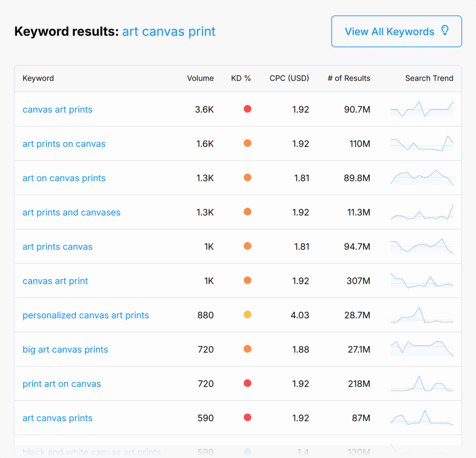Open the 'art canvas print' keyword link in heading
Viewport: 476px width, 458px height.
point(169,32)
